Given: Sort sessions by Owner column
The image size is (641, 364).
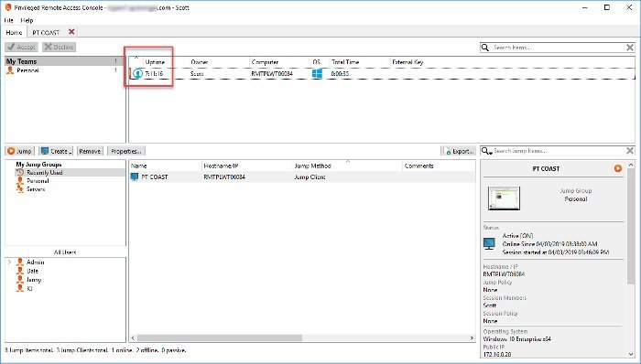Looking at the screenshot, I should click(x=199, y=62).
